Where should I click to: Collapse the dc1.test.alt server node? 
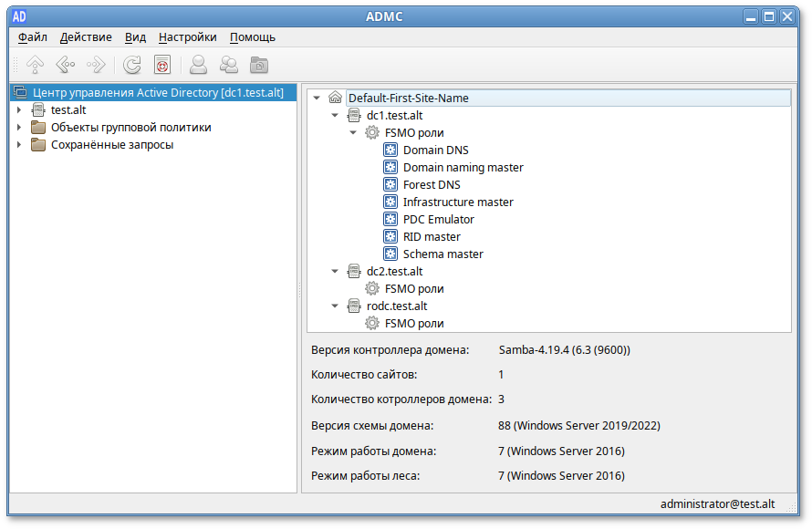click(x=335, y=116)
